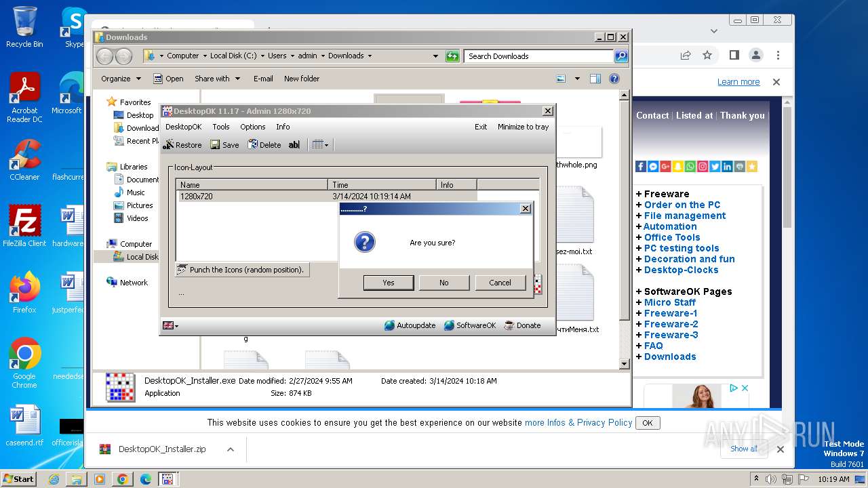The width and height of the screenshot is (868, 488).
Task: Click Open in the Explorer toolbar
Action: click(x=168, y=79)
